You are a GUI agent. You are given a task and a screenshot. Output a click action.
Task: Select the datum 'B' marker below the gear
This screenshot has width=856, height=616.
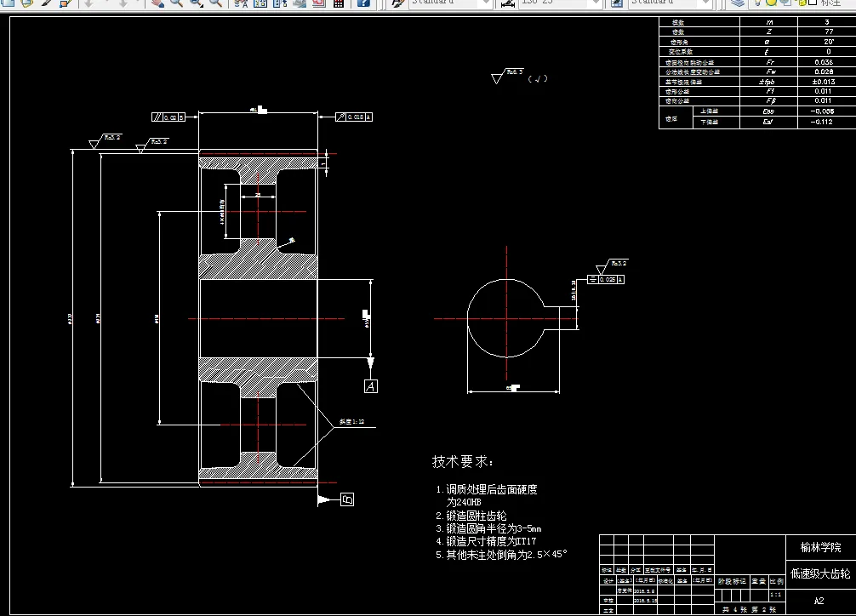(347, 499)
